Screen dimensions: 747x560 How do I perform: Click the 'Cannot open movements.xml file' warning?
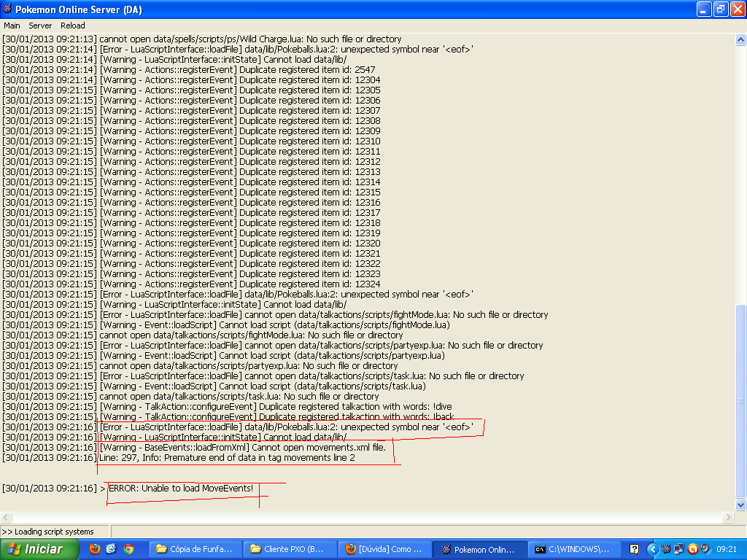point(194,448)
